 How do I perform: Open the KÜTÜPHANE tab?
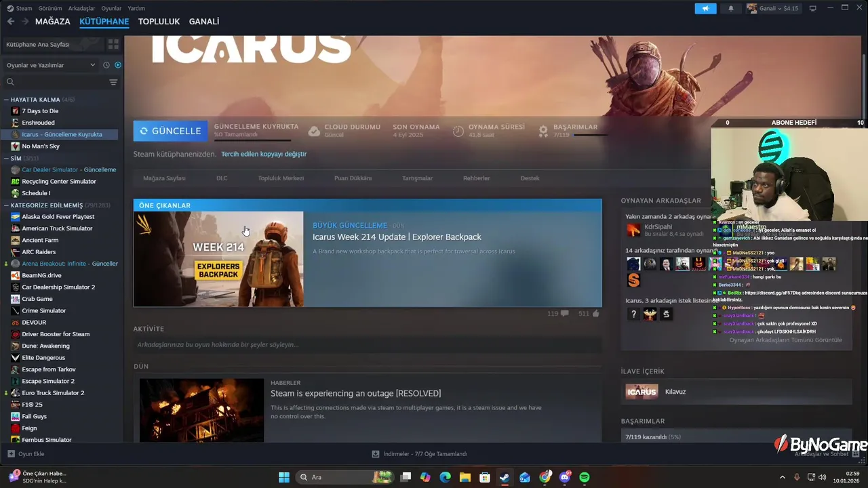[x=104, y=22]
